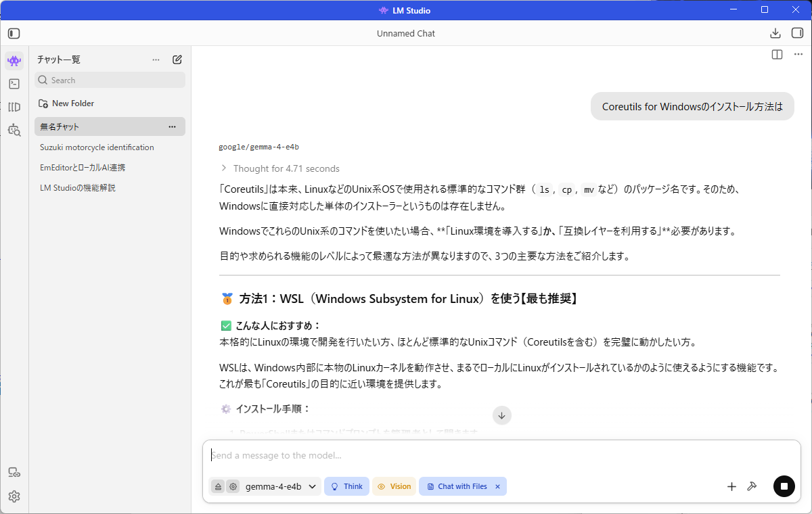
Task: Click the user message bubble about Coreutils
Action: tap(692, 106)
